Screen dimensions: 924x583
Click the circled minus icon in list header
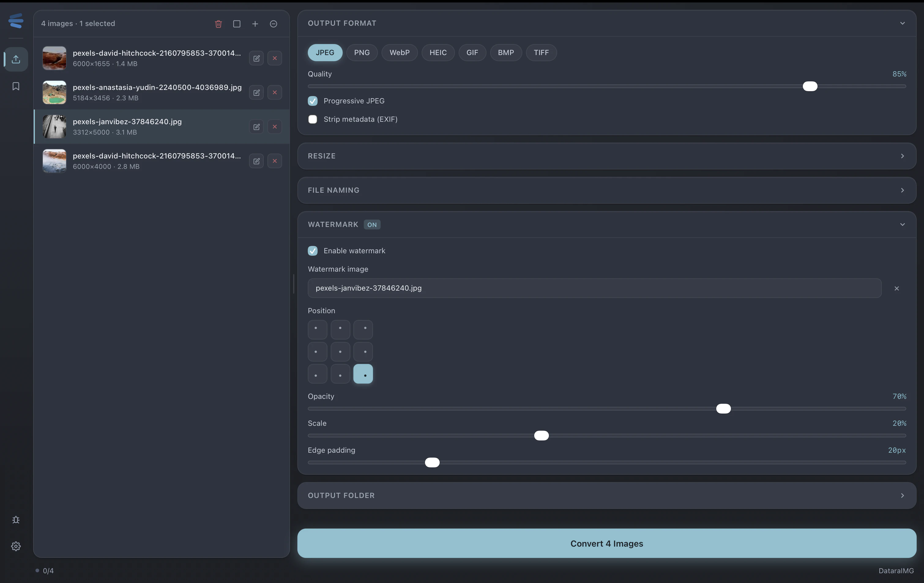pyautogui.click(x=274, y=24)
